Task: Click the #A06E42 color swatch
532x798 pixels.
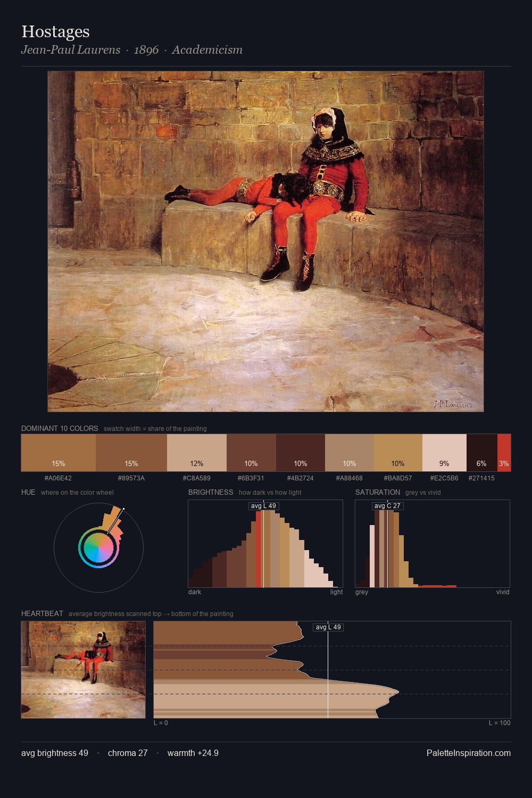Action: click(59, 453)
